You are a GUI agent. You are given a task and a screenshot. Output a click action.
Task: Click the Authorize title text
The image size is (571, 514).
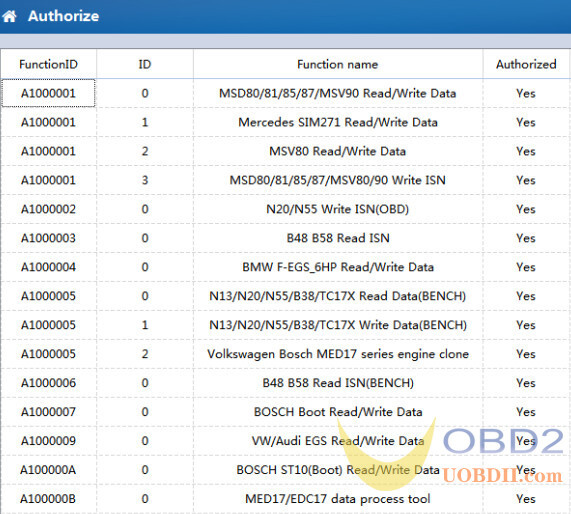(x=63, y=16)
